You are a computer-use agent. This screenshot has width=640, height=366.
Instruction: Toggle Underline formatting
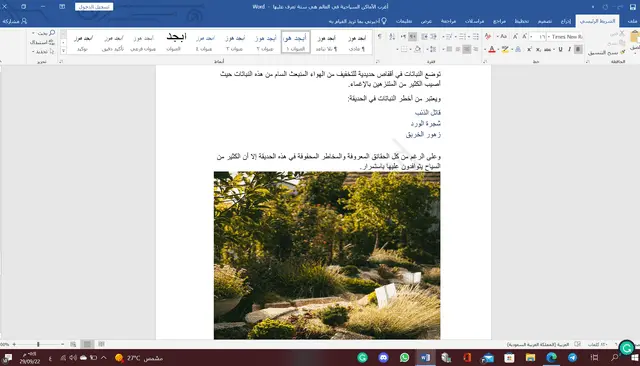(560, 49)
